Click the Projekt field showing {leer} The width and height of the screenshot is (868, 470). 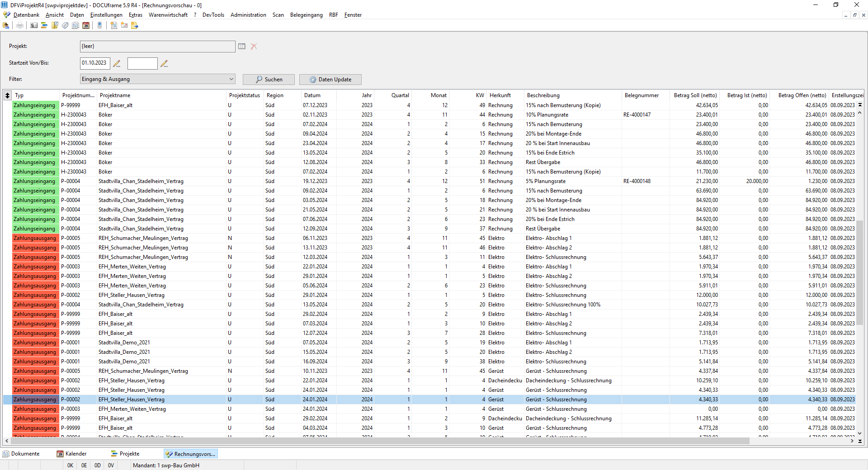[158, 46]
